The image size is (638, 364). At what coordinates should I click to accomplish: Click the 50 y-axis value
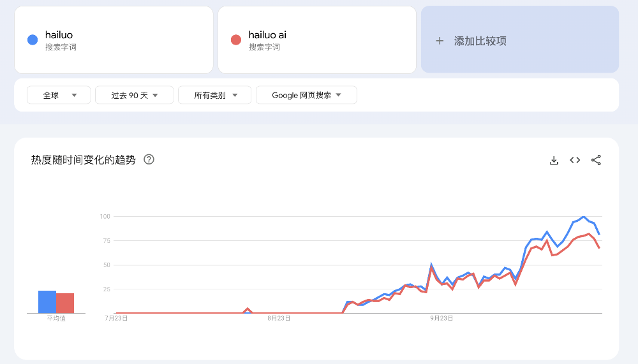pyautogui.click(x=107, y=265)
